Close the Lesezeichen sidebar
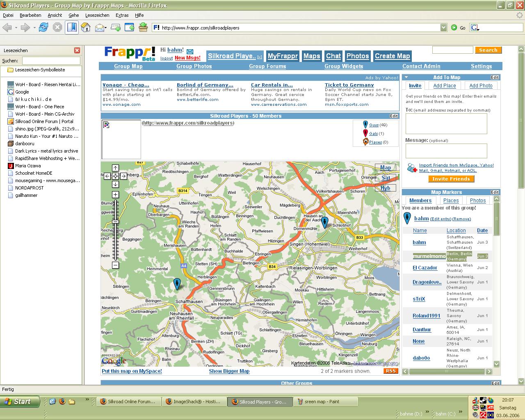Viewport: 525px width, 420px height. pyautogui.click(x=77, y=50)
